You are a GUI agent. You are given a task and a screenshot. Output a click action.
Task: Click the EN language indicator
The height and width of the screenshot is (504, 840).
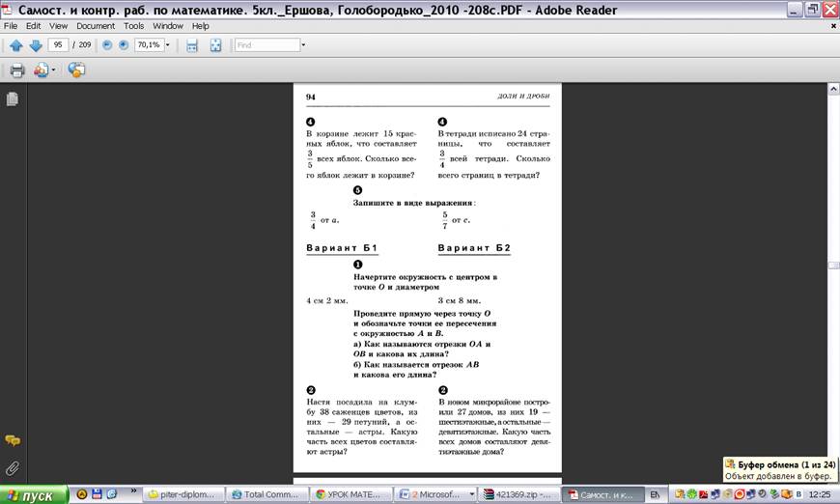(x=655, y=494)
